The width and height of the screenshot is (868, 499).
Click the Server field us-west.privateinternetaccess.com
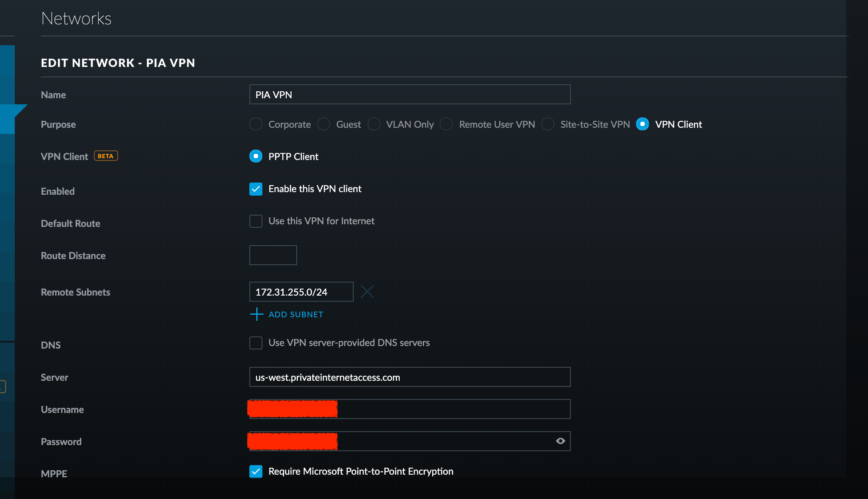[410, 377]
